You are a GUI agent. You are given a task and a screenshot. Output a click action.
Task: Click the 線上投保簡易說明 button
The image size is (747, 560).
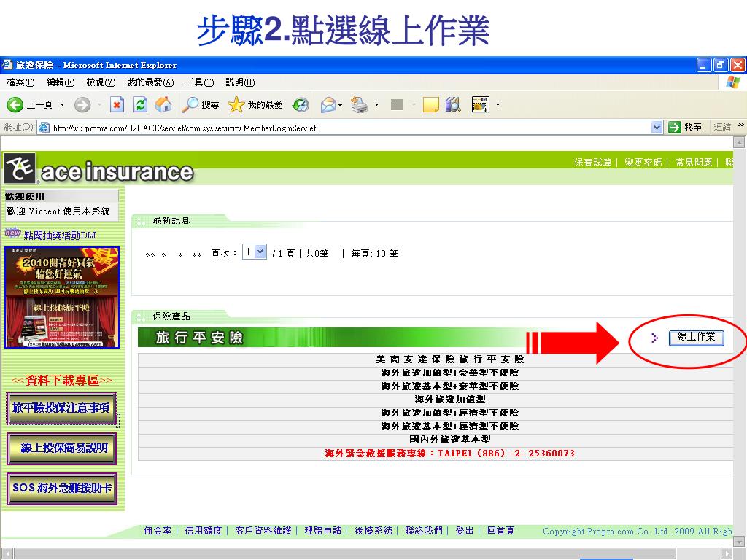[x=61, y=448]
